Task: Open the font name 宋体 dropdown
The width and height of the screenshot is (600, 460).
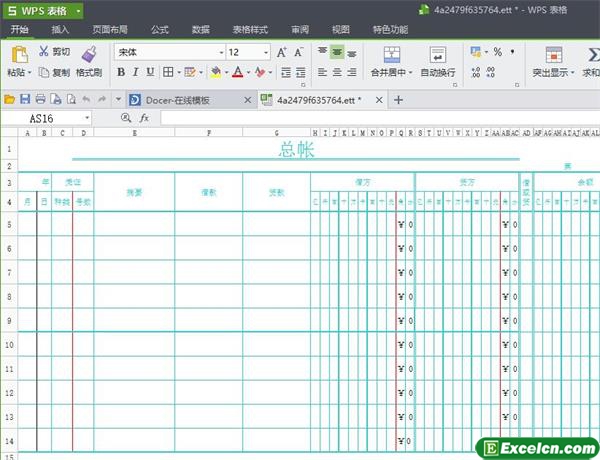Action: [221, 52]
